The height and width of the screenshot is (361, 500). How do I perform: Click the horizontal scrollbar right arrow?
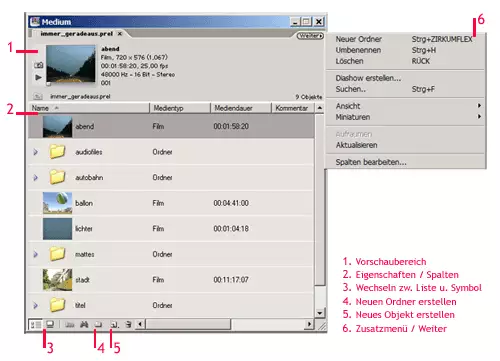(310, 324)
